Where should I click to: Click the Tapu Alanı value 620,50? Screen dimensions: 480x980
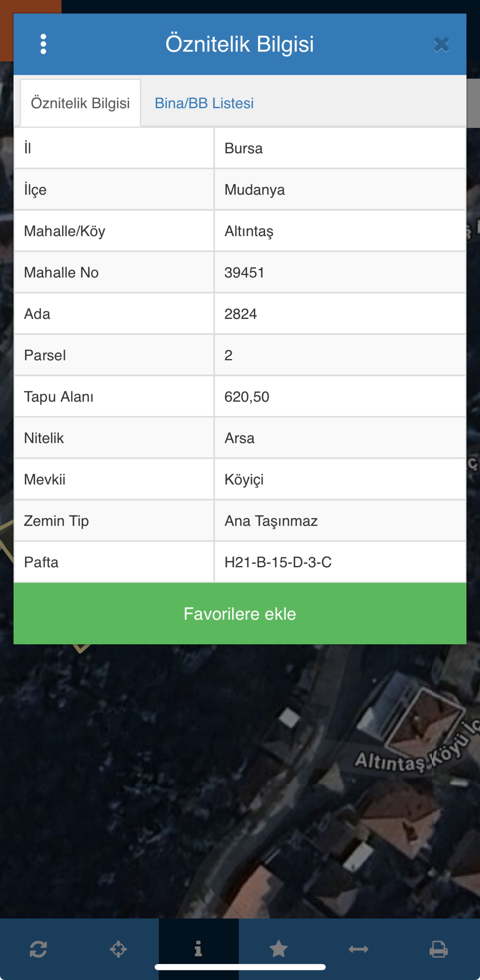click(x=247, y=397)
